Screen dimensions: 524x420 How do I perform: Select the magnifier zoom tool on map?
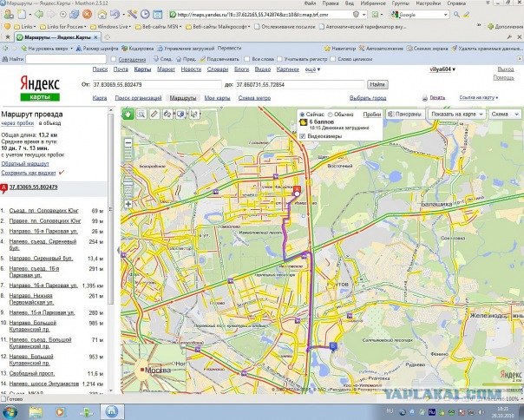click(141, 114)
